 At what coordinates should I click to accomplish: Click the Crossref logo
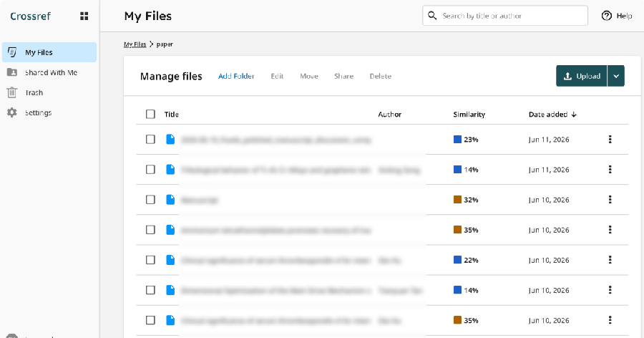click(x=30, y=16)
